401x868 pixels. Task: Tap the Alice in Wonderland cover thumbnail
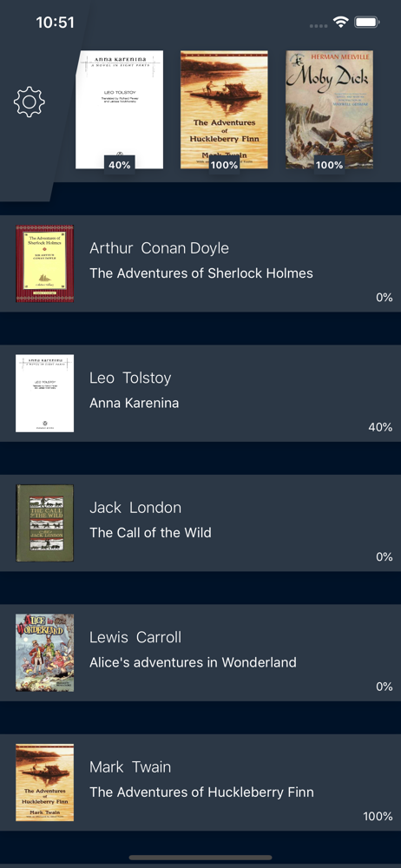[x=44, y=653]
